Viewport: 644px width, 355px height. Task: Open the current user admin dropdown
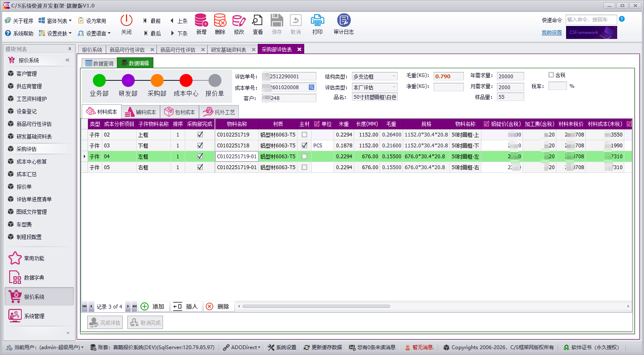45,347
